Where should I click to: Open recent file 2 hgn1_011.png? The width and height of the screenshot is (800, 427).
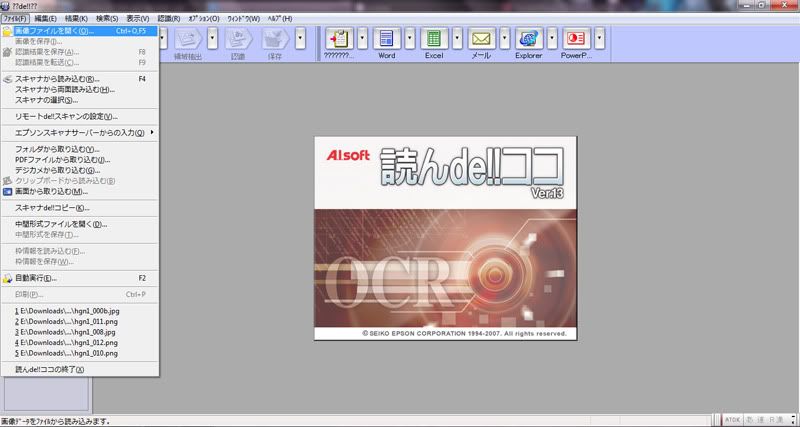80,321
